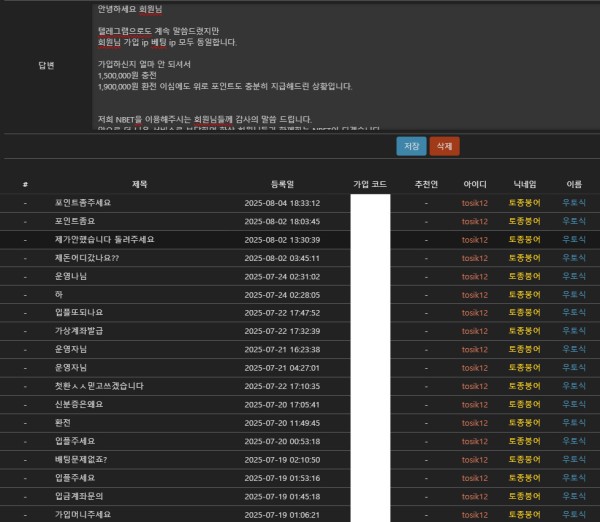Click the 제목 column header
The width and height of the screenshot is (600, 522).
point(139,184)
